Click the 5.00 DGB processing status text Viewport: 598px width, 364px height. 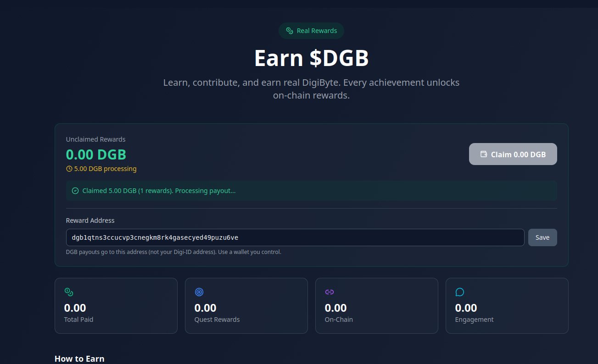pos(106,169)
